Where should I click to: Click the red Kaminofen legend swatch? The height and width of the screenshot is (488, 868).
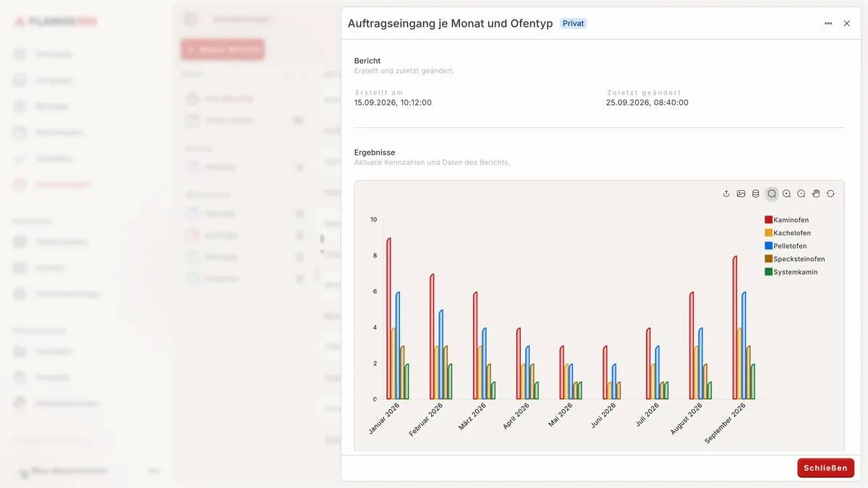tap(768, 220)
